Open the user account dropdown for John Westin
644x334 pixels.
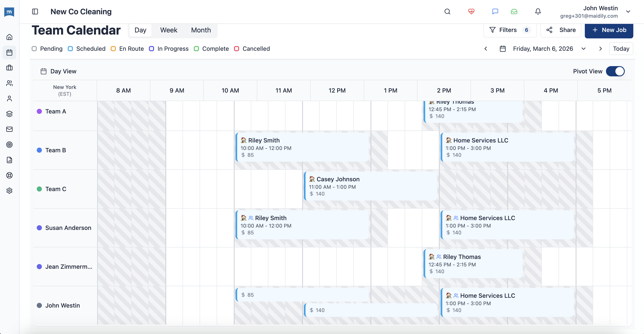tap(628, 12)
